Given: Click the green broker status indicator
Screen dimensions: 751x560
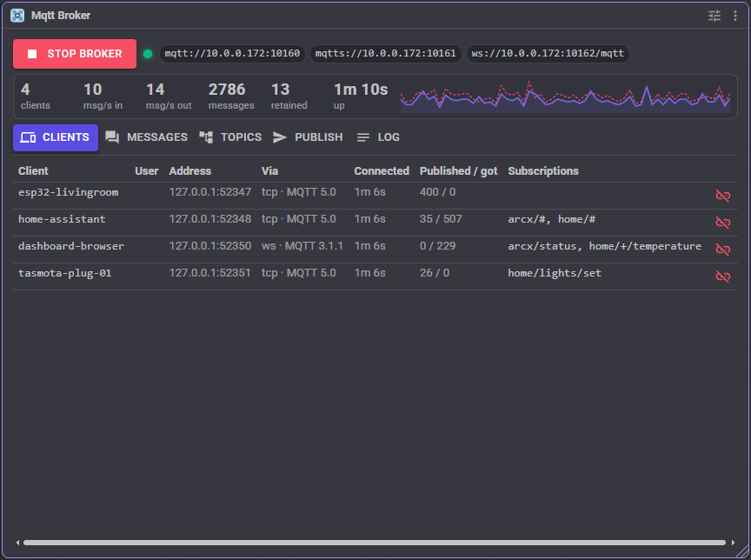Looking at the screenshot, I should (x=148, y=54).
